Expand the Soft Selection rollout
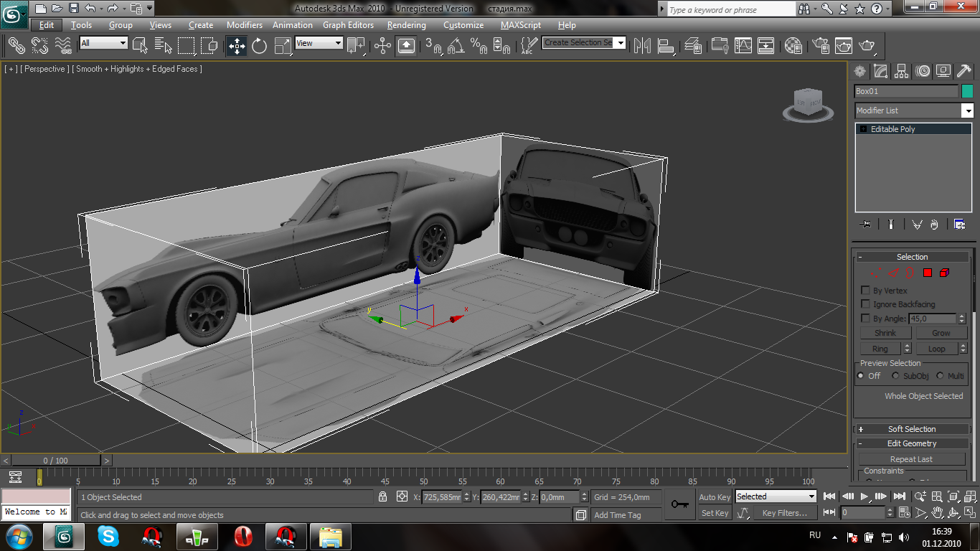Image resolution: width=980 pixels, height=551 pixels. pyautogui.click(x=912, y=429)
